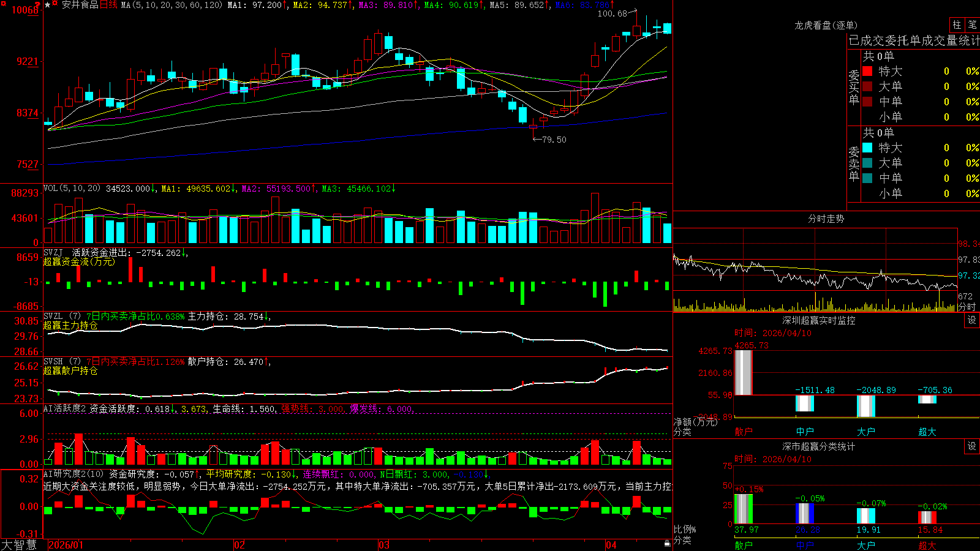Click the cyan 特大 swatch under 委卖单

(x=867, y=148)
